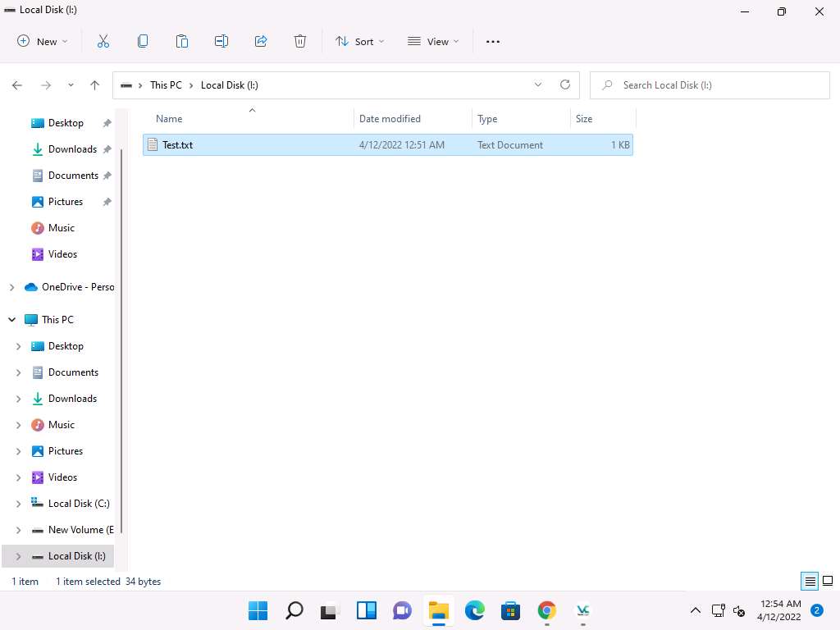
Task: Refresh the current folder view
Action: click(564, 84)
